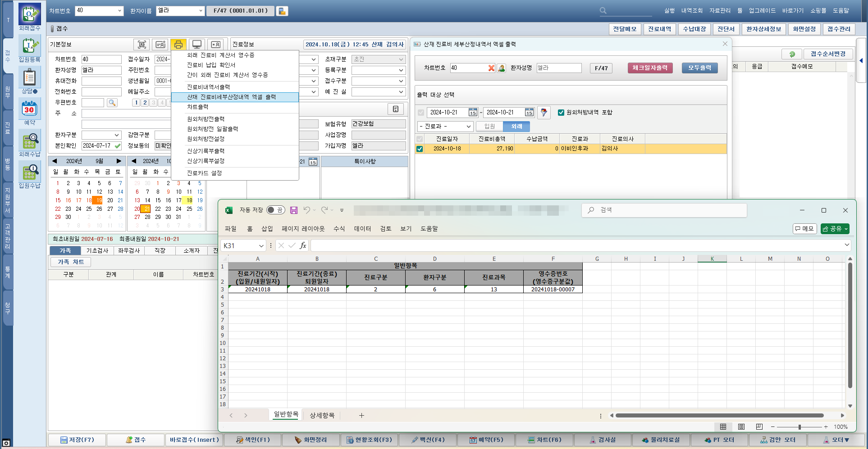Screen dimensions: 868x449
Task: Click the postal code search magnifier icon
Action: click(x=112, y=103)
